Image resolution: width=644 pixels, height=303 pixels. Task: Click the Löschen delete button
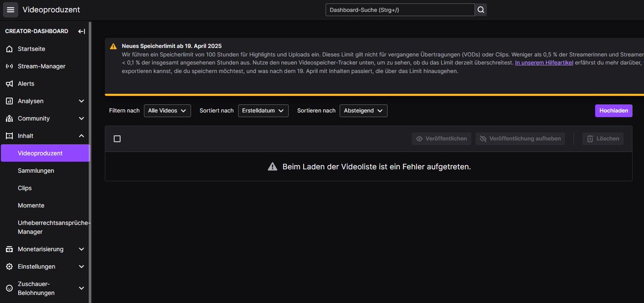click(x=603, y=139)
